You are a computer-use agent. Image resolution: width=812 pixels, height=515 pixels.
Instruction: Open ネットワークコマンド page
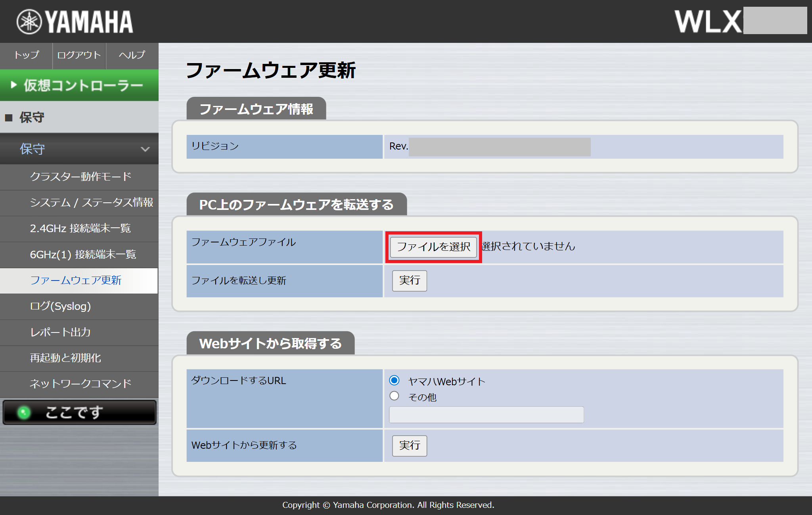79,384
